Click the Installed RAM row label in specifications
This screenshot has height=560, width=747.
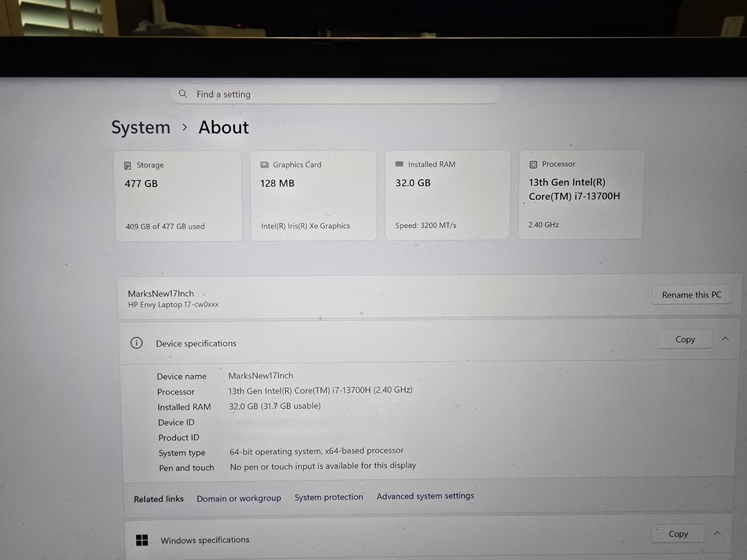tap(184, 407)
